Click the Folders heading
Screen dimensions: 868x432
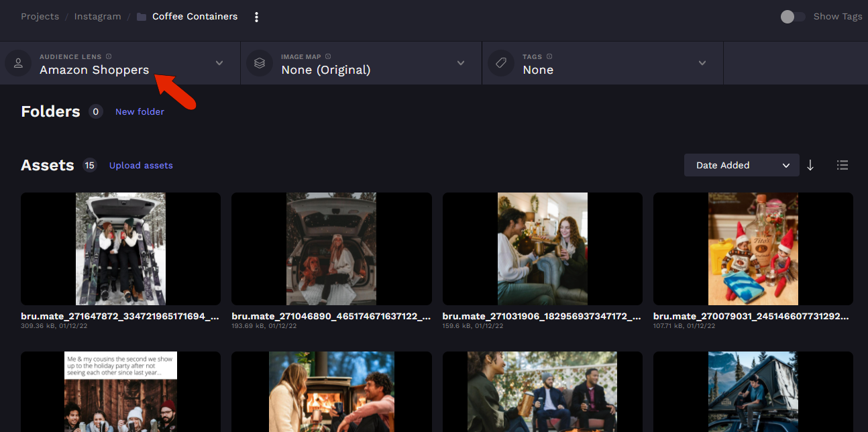50,111
